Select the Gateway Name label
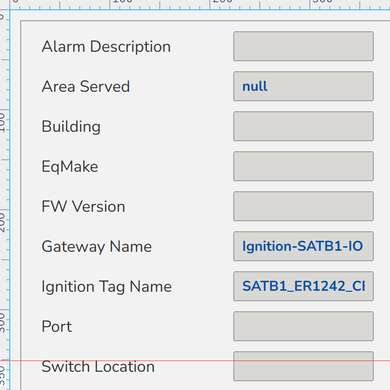Viewport: 390px width, 390px height. pyautogui.click(x=97, y=247)
